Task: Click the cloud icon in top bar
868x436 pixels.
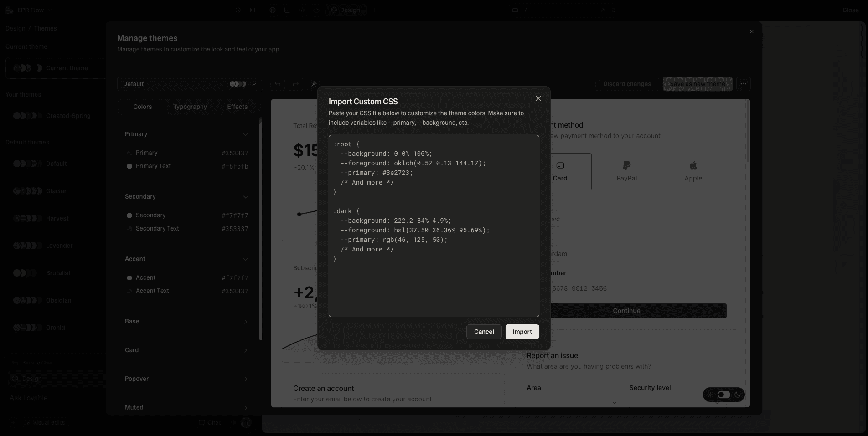Action: point(316,10)
